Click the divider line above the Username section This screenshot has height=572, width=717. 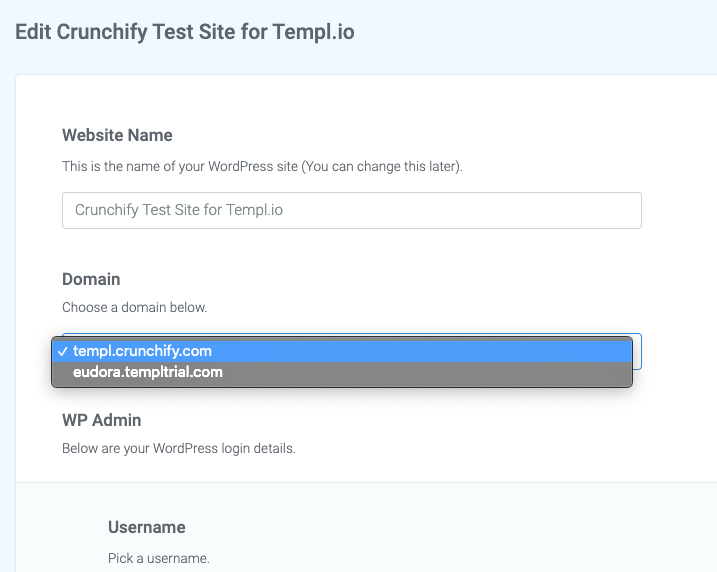coord(360,483)
